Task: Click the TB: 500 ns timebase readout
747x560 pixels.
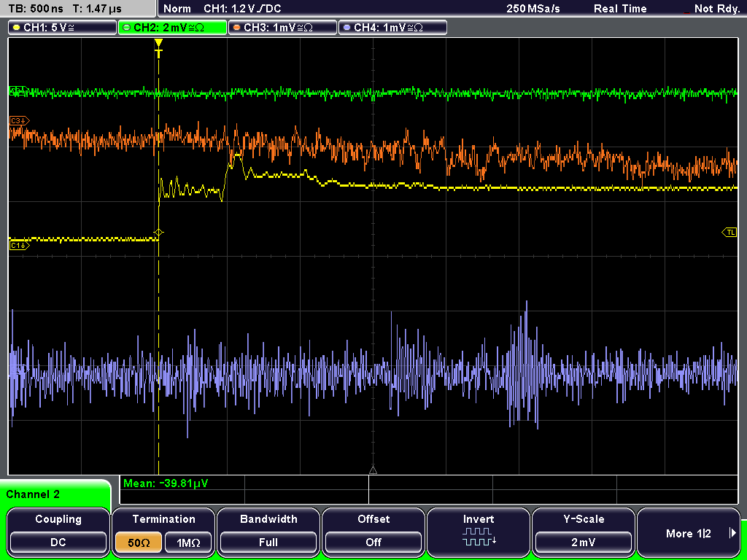Action: 36,9
